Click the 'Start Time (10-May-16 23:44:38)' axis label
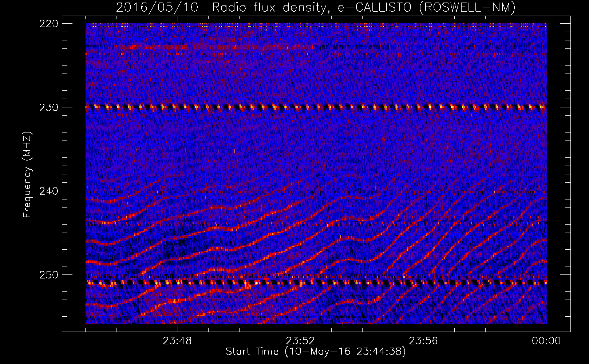The image size is (589, 364). coord(316,352)
